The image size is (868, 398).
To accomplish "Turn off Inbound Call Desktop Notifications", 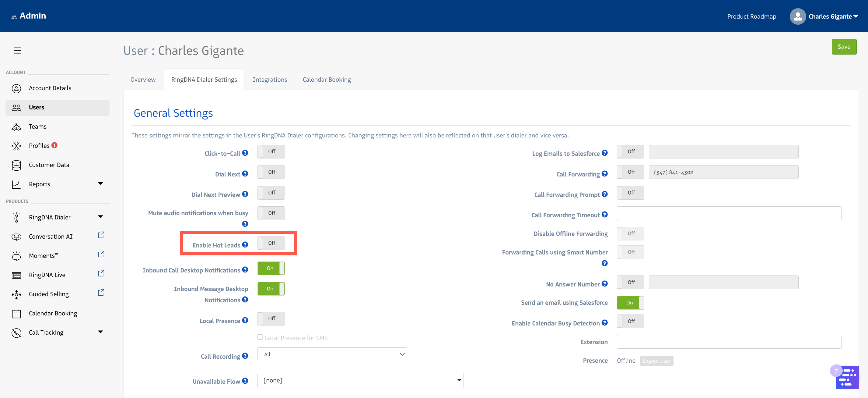I will (x=271, y=268).
